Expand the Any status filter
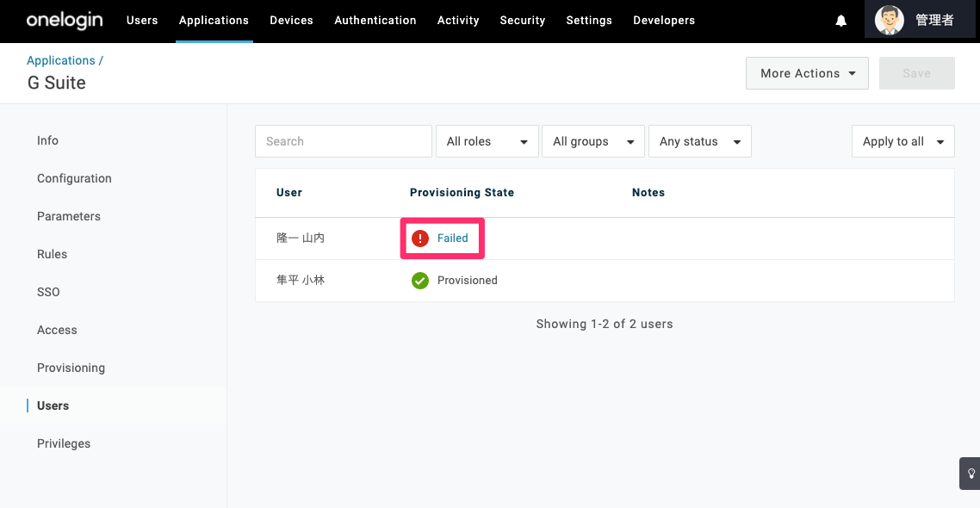 pyautogui.click(x=700, y=141)
